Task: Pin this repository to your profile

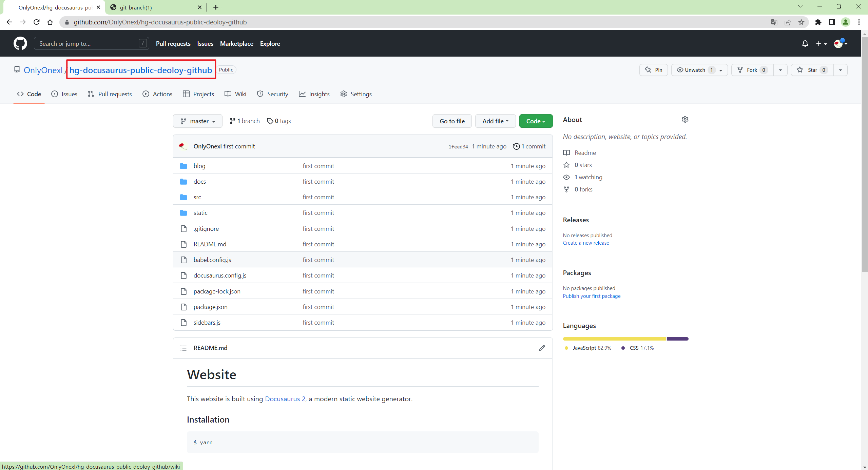Action: 654,70
